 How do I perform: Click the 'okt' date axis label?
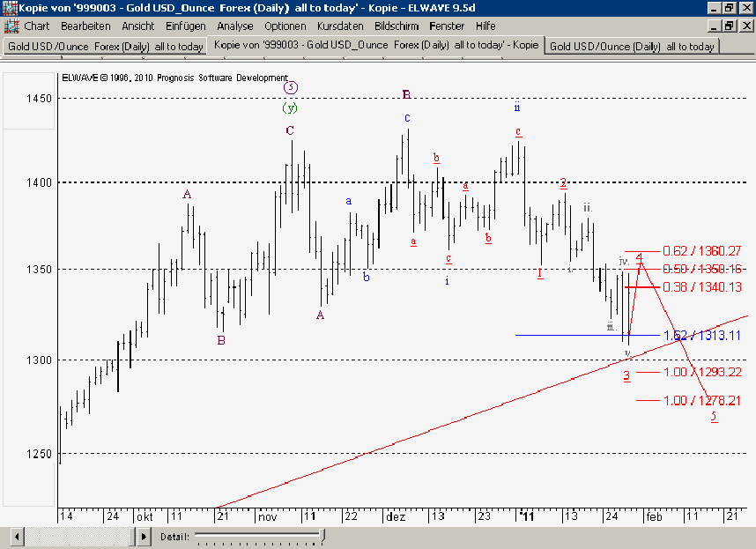[x=145, y=516]
